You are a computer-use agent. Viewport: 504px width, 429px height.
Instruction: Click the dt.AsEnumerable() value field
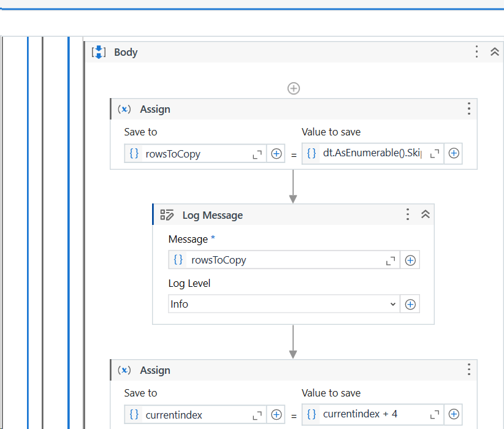(373, 153)
